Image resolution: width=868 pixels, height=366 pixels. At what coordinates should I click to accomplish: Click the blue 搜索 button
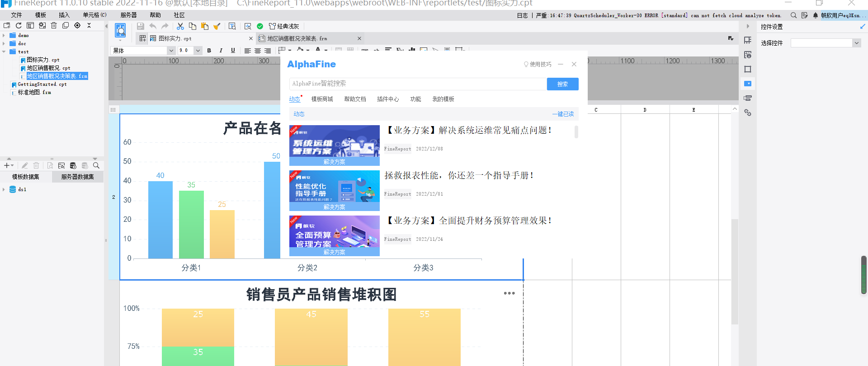click(562, 84)
